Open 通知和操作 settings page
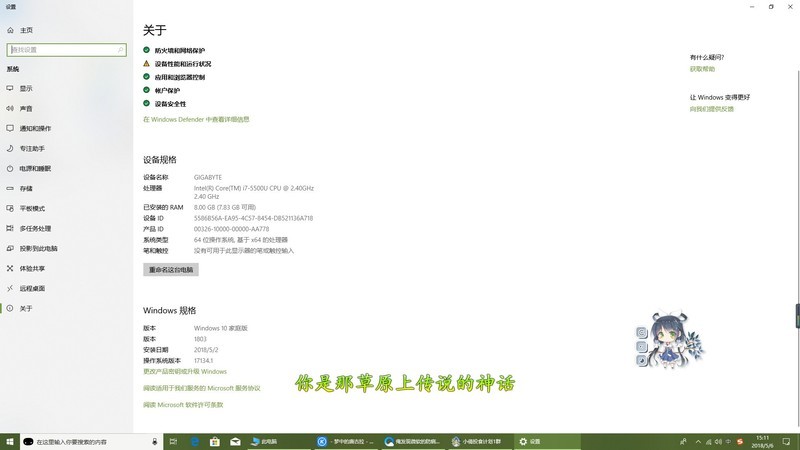The height and width of the screenshot is (450, 800). 66,128
